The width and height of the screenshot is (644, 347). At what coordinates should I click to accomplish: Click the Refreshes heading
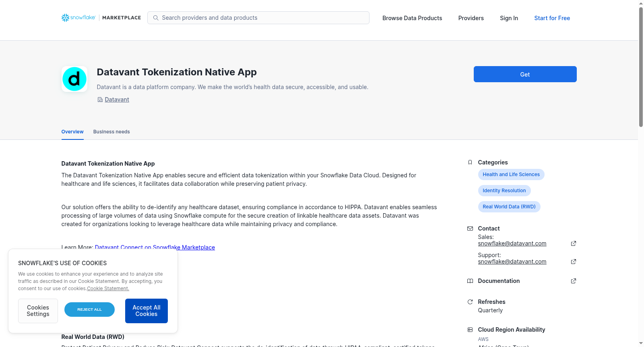tap(491, 302)
